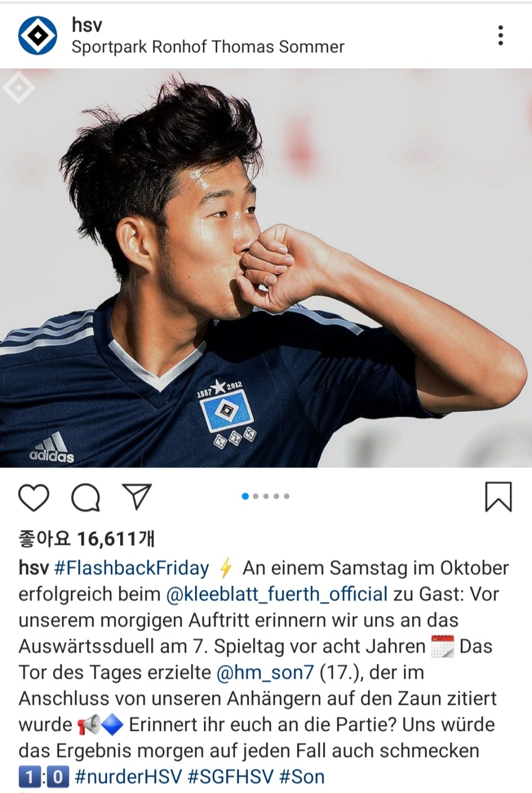
Task: Share the post via paper plane icon
Action: [x=136, y=496]
